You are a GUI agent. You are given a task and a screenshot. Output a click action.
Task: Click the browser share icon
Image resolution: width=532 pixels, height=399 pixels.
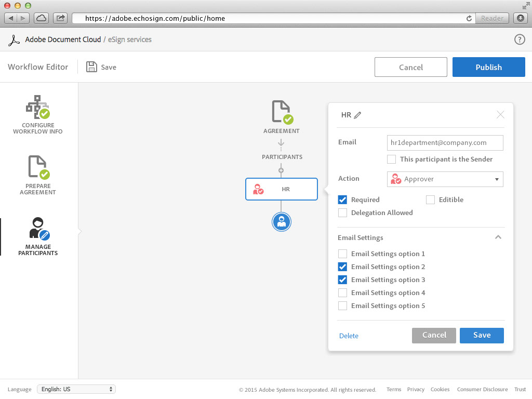pyautogui.click(x=61, y=18)
